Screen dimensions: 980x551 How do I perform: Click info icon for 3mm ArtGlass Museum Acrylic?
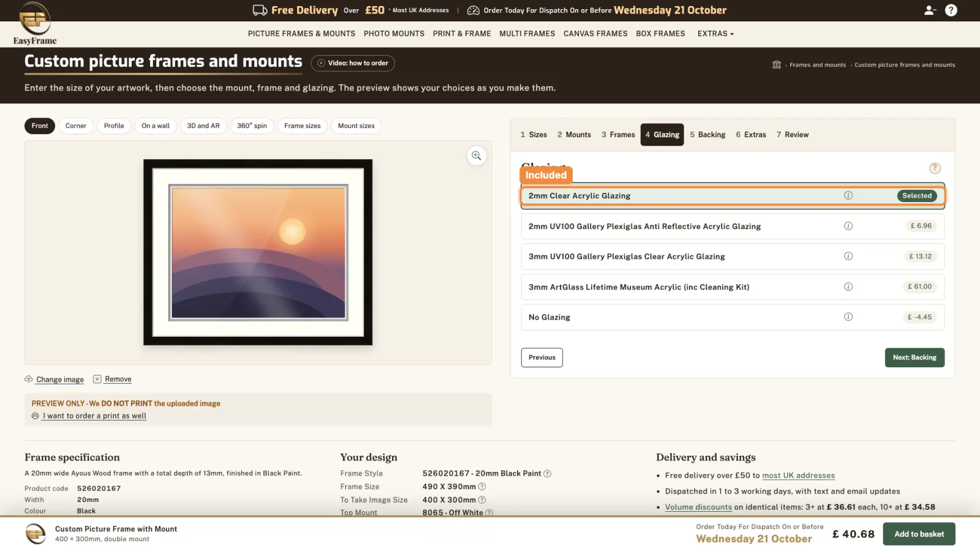848,287
